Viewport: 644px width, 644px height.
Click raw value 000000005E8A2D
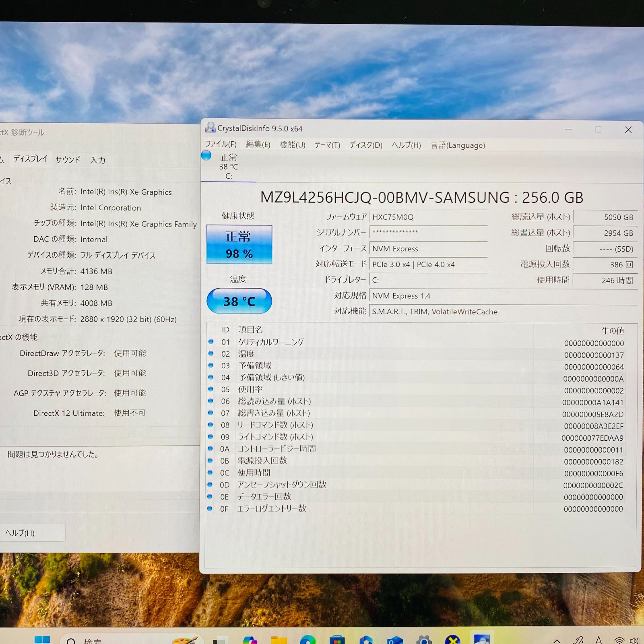tap(592, 415)
